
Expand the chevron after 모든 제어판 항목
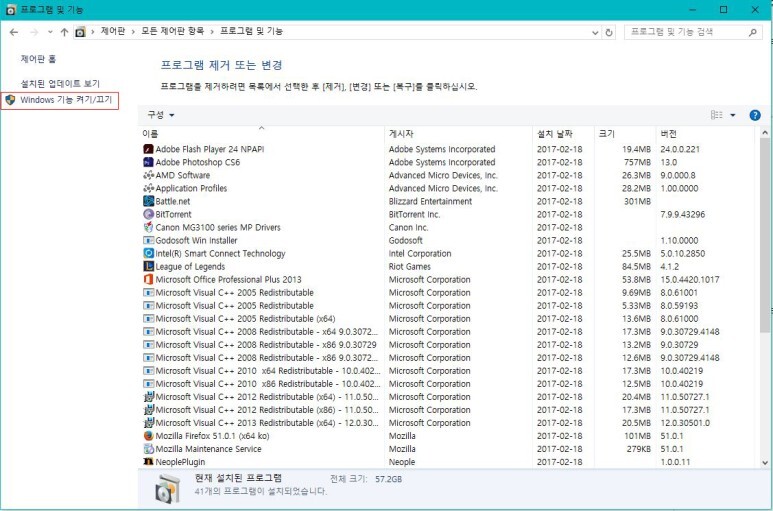point(212,32)
